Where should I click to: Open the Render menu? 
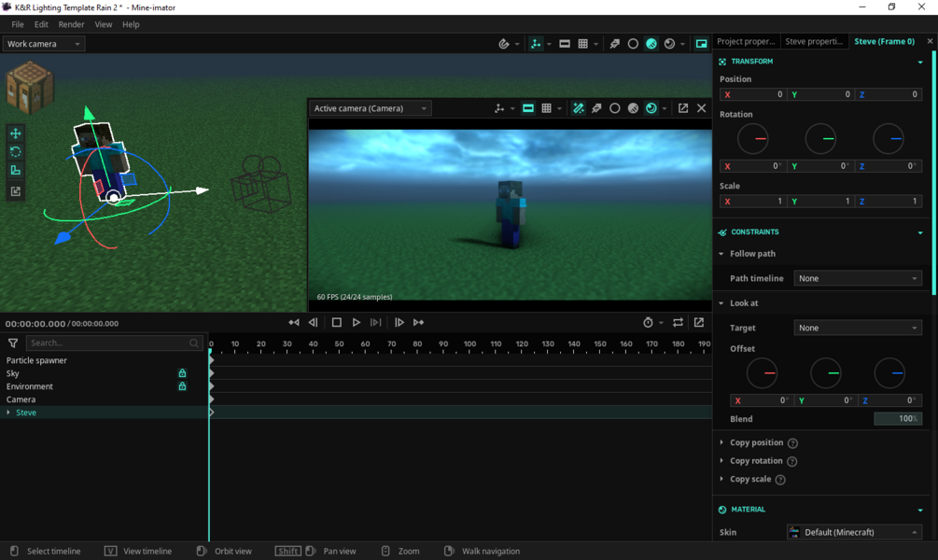(71, 24)
